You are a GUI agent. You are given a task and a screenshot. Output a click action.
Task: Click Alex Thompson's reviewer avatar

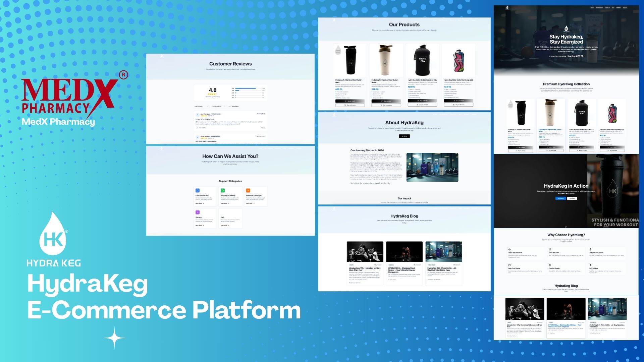coord(198,115)
